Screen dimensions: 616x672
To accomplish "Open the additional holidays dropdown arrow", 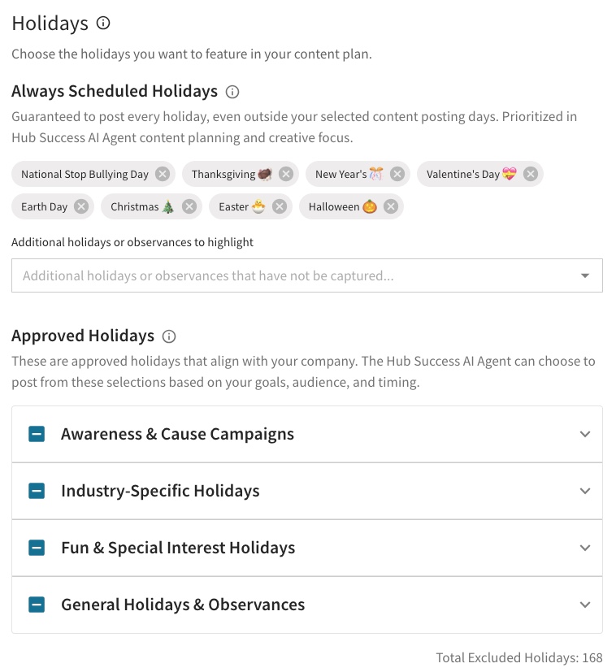I will pos(585,275).
